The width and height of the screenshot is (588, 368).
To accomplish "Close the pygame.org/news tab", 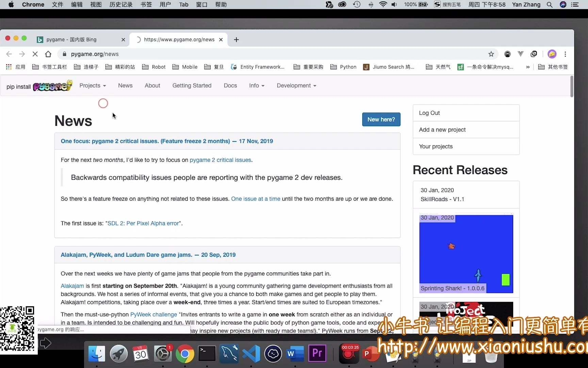I will 221,40.
